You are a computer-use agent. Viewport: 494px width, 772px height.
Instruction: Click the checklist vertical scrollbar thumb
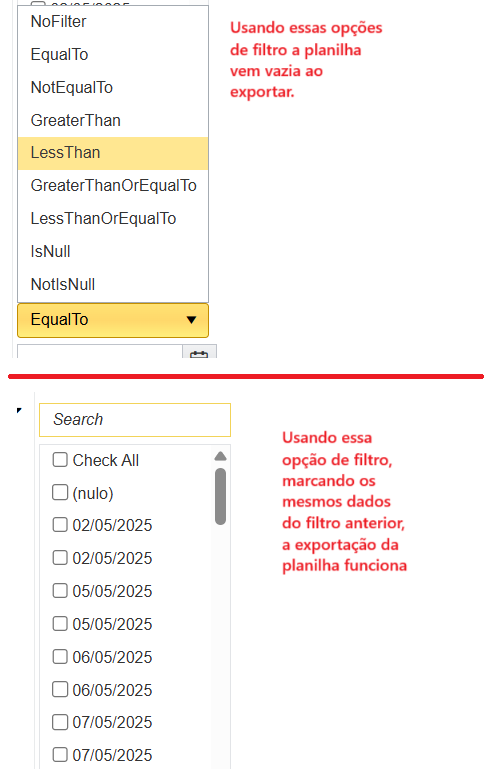[x=221, y=496]
